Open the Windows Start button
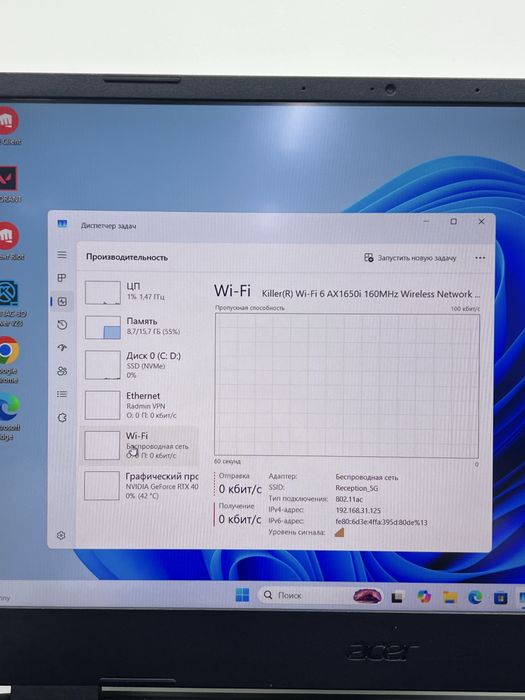 click(242, 595)
